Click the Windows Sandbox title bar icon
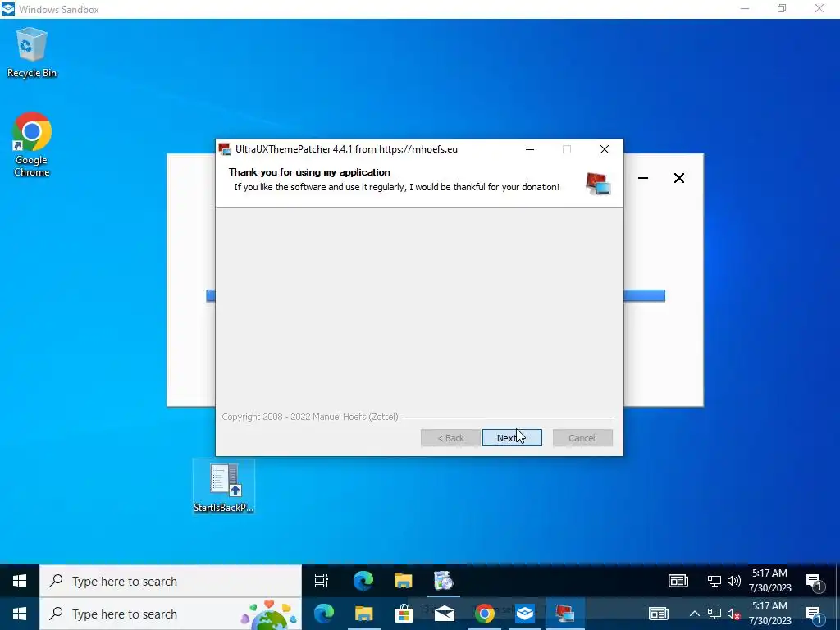 (8, 9)
